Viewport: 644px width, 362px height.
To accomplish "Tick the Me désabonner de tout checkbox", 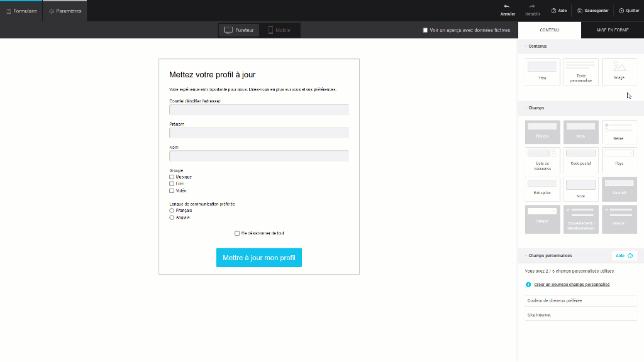I will 237,233.
